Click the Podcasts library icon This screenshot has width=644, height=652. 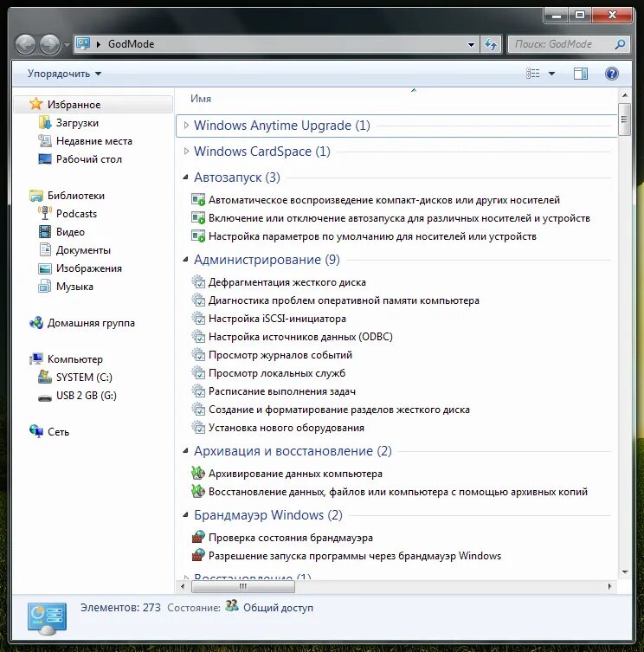(x=45, y=213)
